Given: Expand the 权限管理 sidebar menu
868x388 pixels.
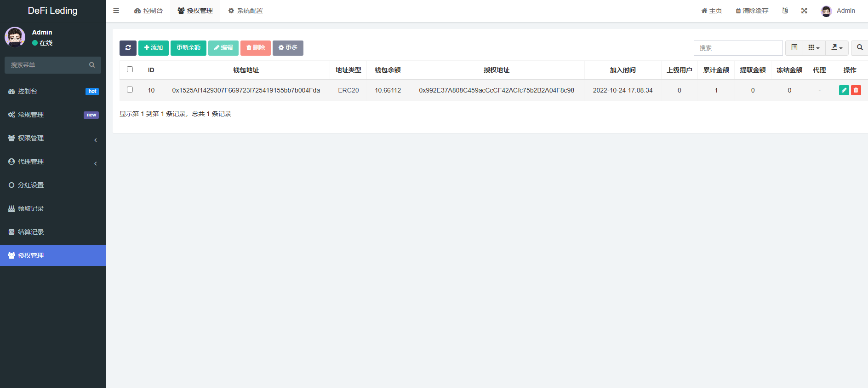Looking at the screenshot, I should click(x=53, y=138).
